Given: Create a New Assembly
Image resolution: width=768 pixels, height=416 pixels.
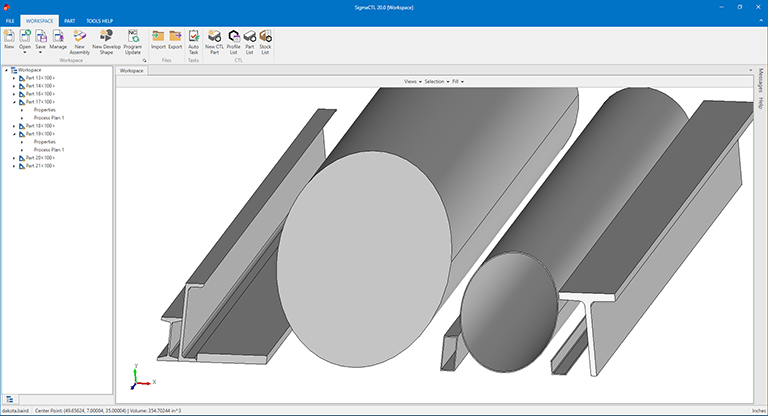Looking at the screenshot, I should pyautogui.click(x=79, y=36).
